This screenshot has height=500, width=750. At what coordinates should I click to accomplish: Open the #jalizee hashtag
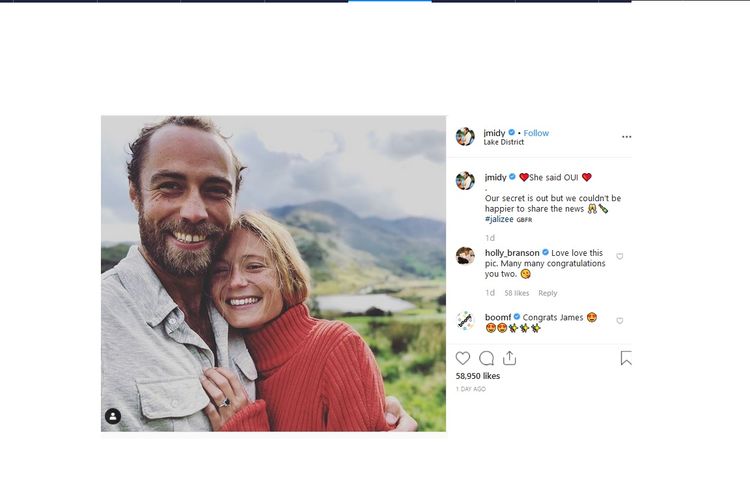(499, 219)
